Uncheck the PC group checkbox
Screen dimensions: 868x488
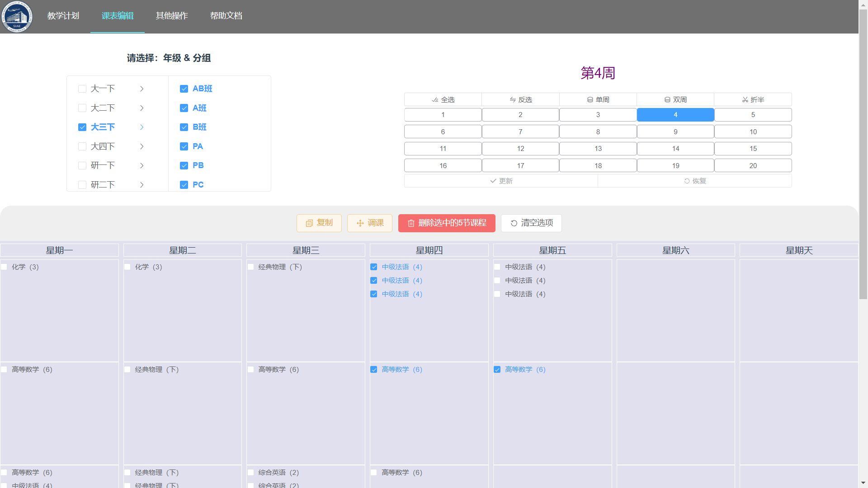click(x=184, y=185)
